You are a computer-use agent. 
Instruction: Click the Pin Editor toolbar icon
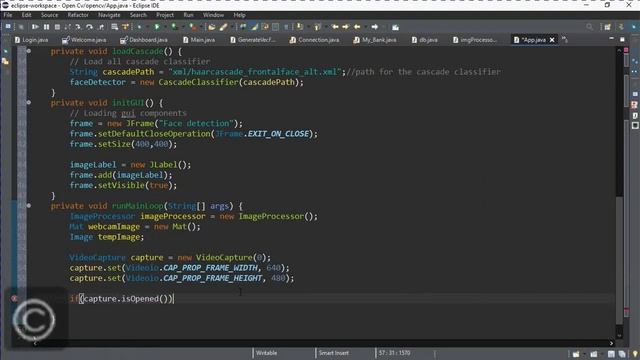(395, 27)
